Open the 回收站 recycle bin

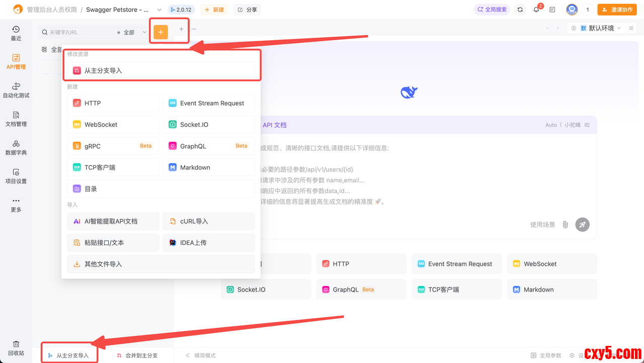16,348
